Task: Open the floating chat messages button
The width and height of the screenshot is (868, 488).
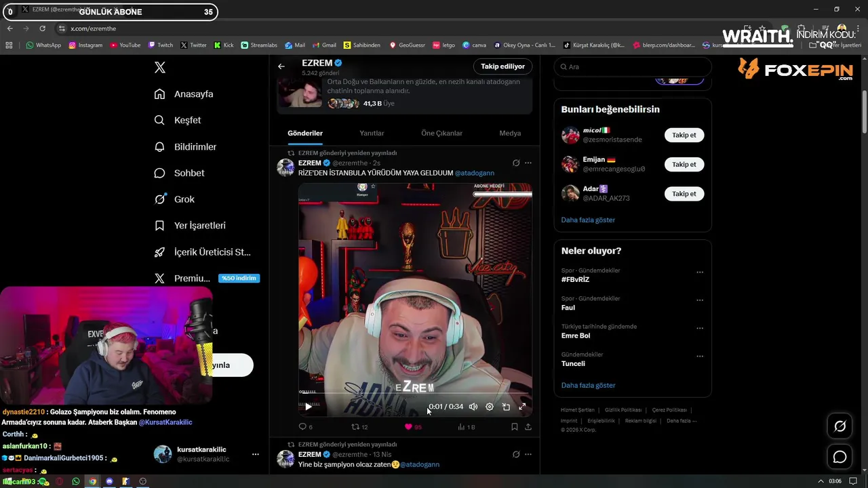Action: point(840,457)
